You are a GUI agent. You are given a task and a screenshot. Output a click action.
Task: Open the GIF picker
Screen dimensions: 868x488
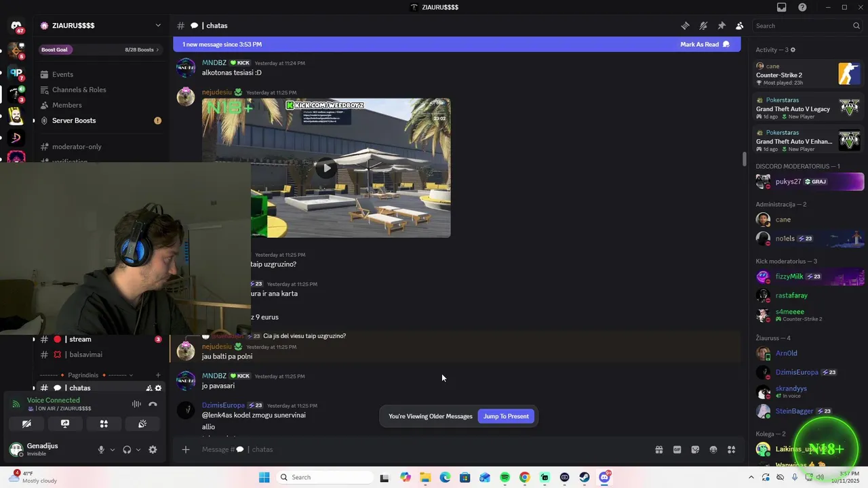677,449
